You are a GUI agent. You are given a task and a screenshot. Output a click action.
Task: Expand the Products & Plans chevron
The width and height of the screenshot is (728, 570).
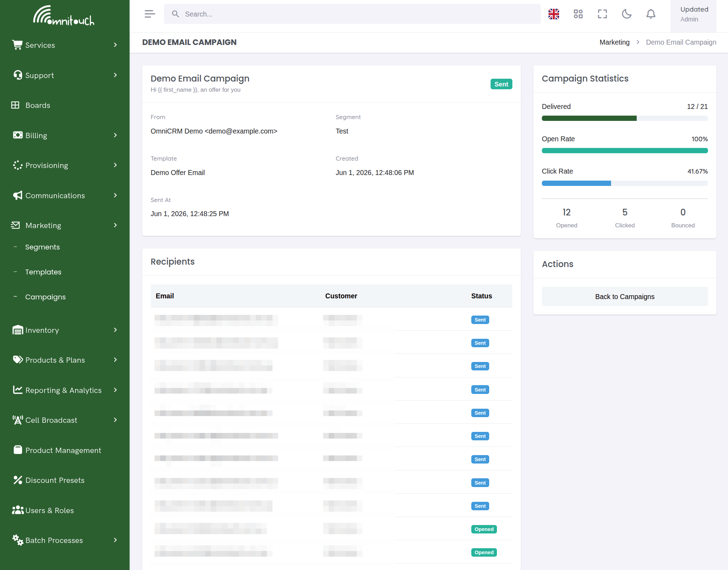coord(115,360)
